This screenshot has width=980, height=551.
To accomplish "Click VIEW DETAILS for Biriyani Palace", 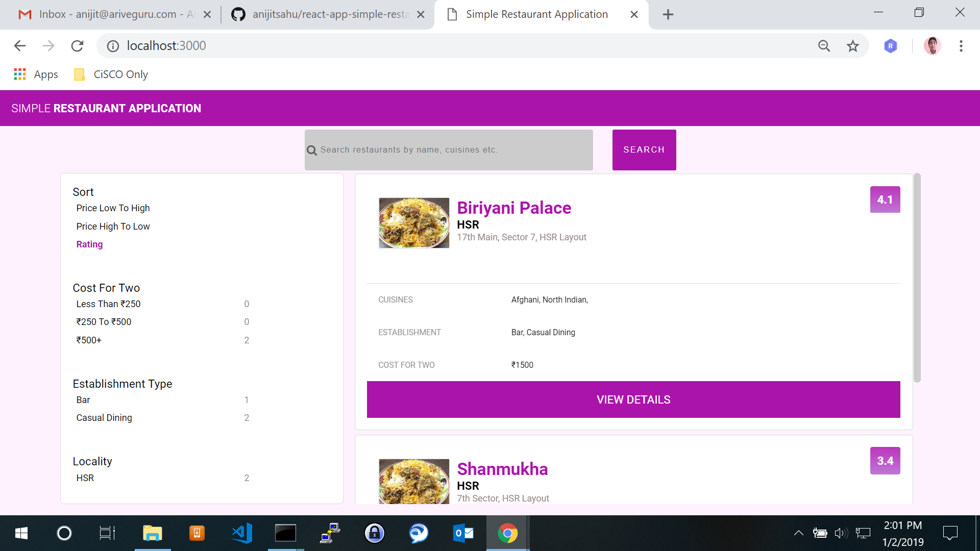I will coord(633,399).
